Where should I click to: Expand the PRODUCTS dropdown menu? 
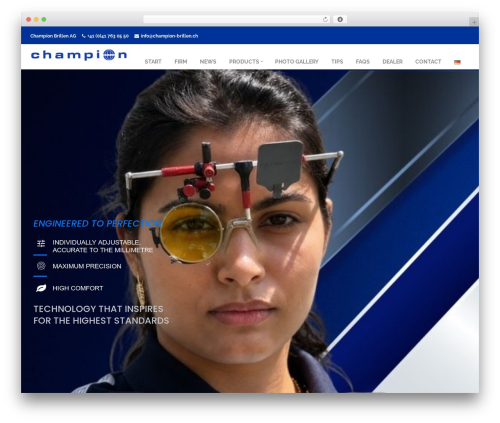[x=246, y=62]
